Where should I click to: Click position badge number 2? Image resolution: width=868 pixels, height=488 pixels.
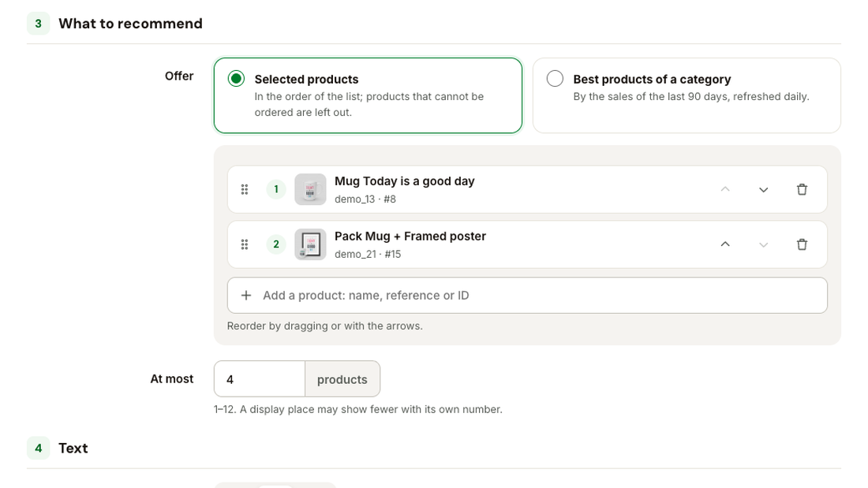pos(276,244)
